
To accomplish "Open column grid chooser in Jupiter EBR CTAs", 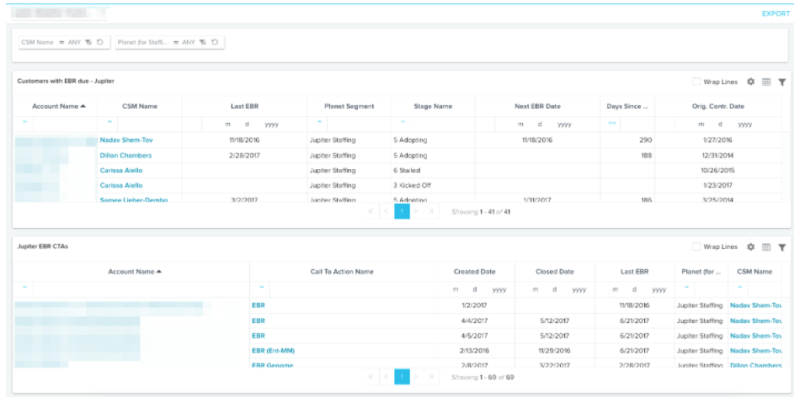I will 766,246.
